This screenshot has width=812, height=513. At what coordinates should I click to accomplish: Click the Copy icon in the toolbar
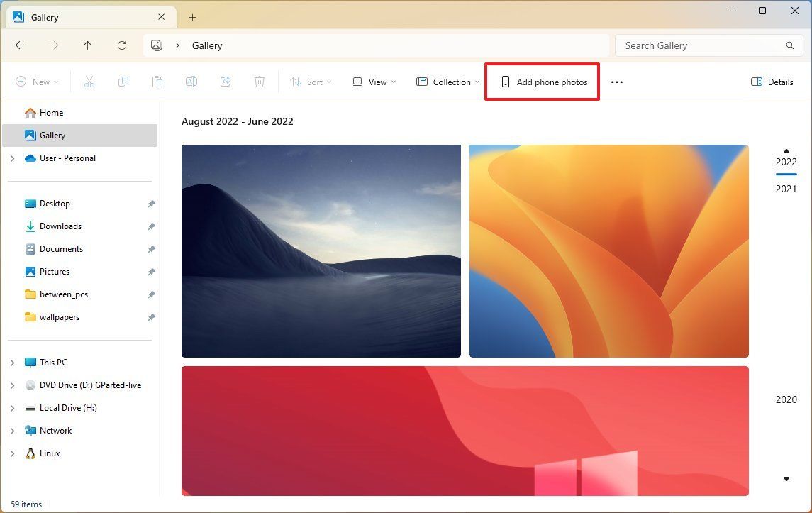tap(123, 82)
